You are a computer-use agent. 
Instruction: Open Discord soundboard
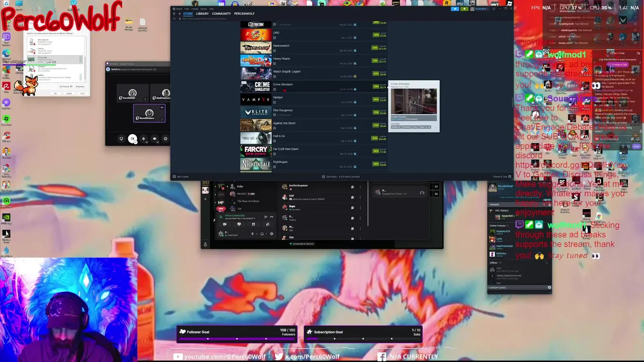[x=268, y=224]
